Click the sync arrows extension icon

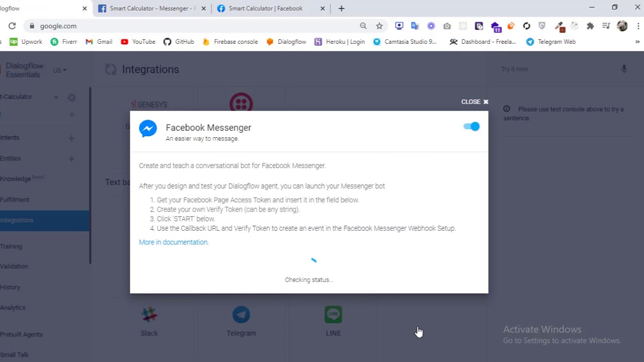(x=527, y=26)
